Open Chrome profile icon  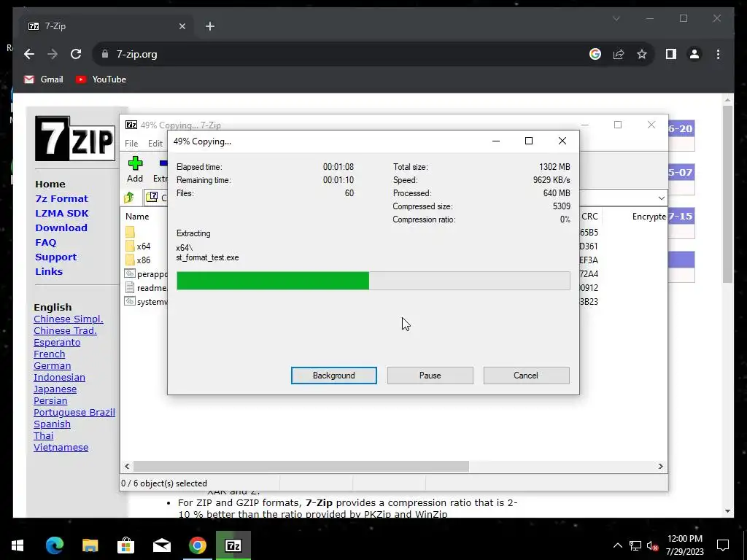pyautogui.click(x=694, y=54)
